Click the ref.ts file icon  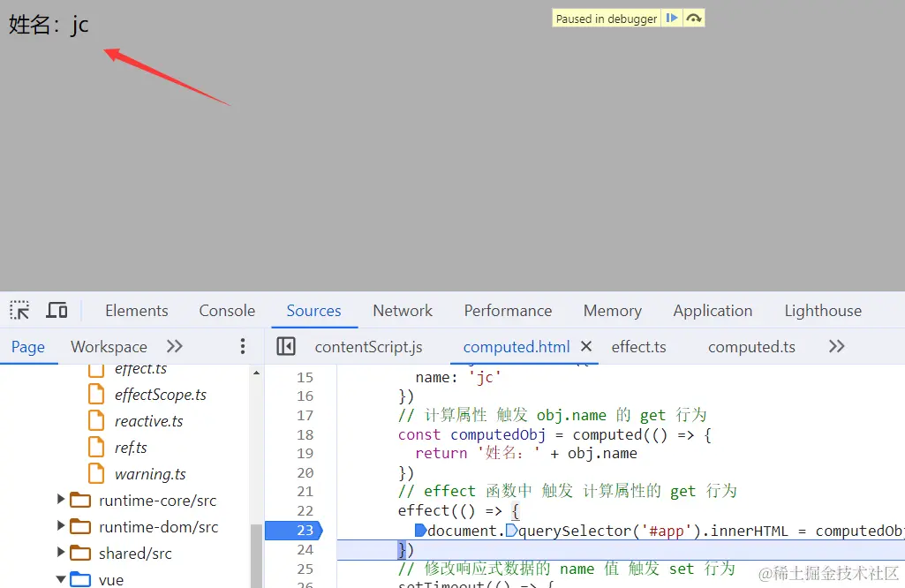point(96,448)
